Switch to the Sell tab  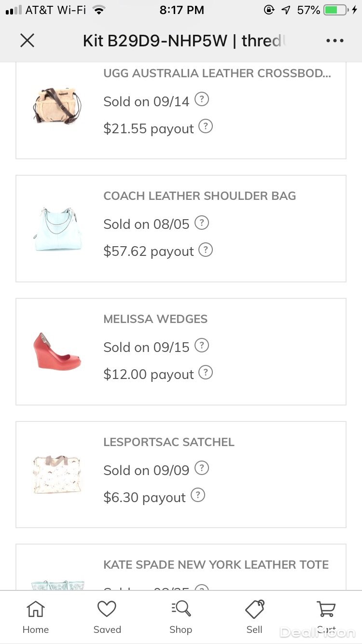254,616
